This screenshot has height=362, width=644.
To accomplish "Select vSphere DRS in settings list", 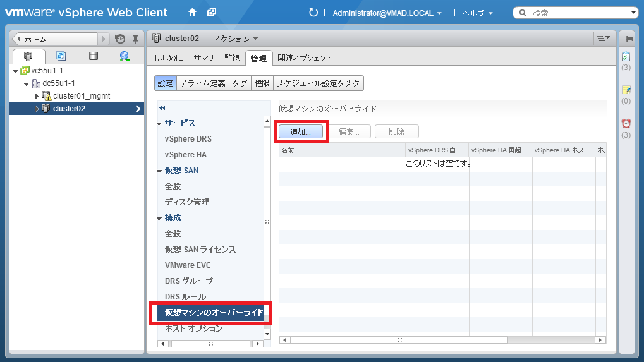I will tap(188, 139).
